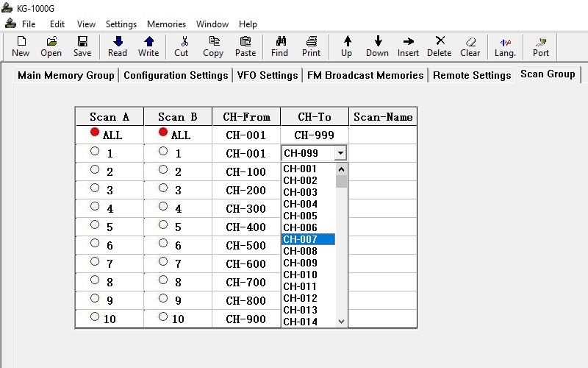Viewport: 588px width, 368px height.
Task: Click the Copy toolbar icon
Action: pyautogui.click(x=213, y=46)
